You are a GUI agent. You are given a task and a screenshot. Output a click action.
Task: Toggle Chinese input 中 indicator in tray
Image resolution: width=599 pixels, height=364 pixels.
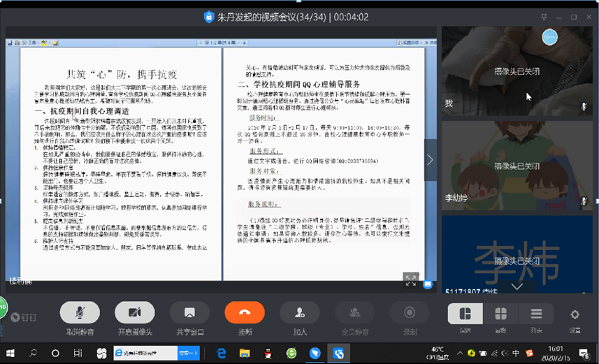[516, 354]
